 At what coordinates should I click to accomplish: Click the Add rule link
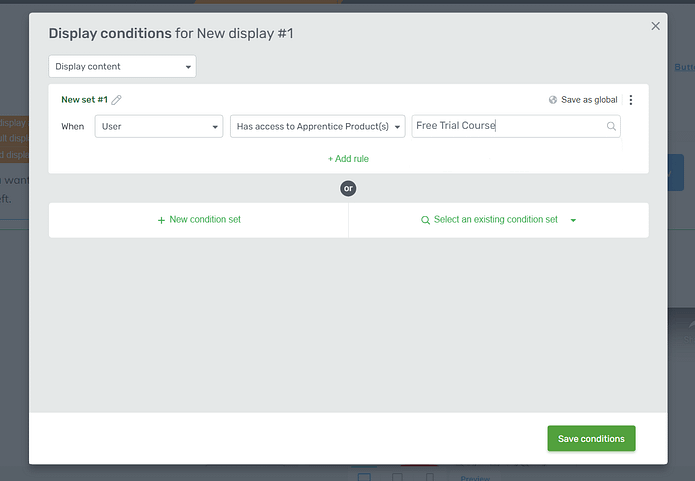[x=348, y=159]
